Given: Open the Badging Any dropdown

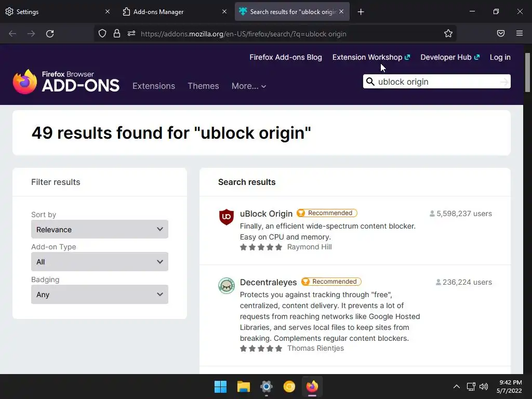Looking at the screenshot, I should coord(100,295).
